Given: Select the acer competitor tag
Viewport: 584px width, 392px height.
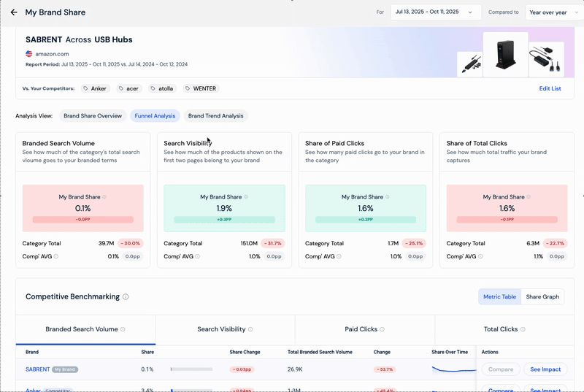Looking at the screenshot, I should [129, 88].
